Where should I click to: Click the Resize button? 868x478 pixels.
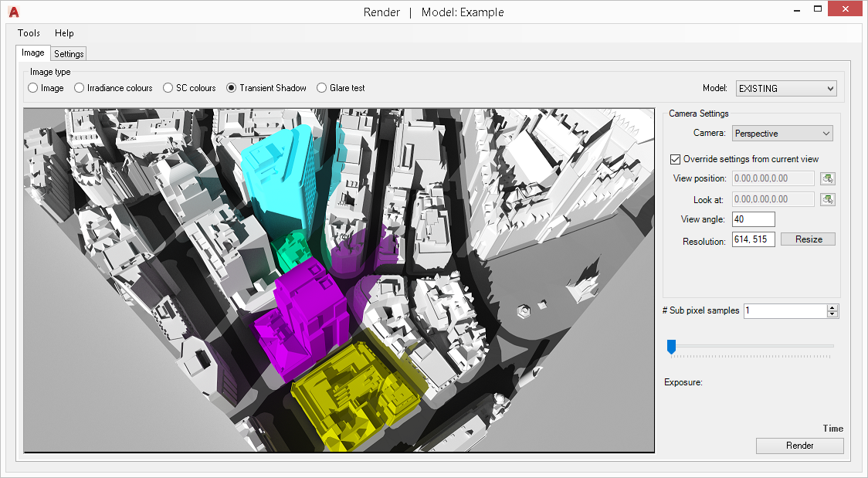coord(808,239)
